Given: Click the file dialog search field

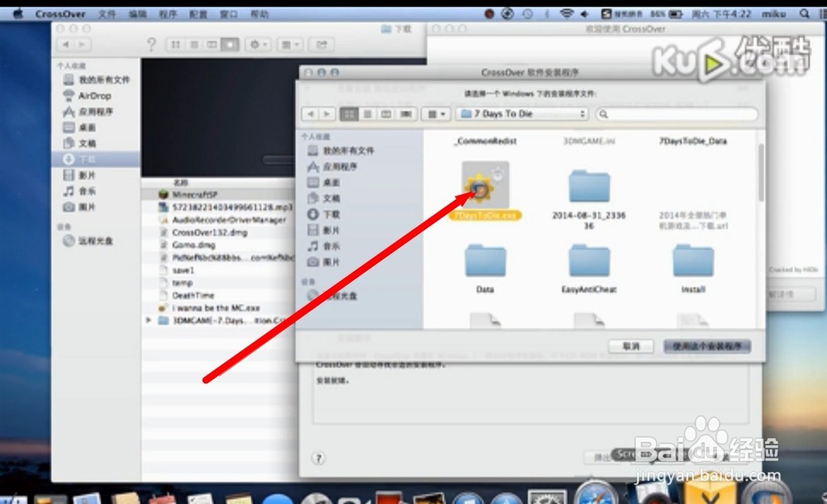Looking at the screenshot, I should pos(676,114).
